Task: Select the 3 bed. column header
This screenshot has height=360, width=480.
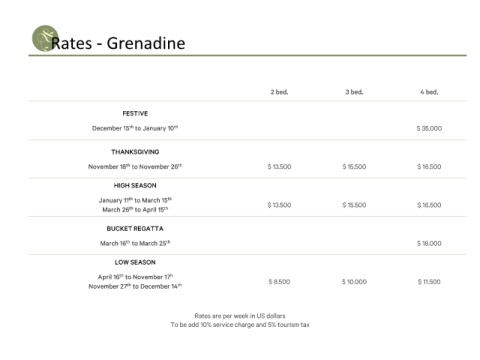Action: pyautogui.click(x=354, y=92)
